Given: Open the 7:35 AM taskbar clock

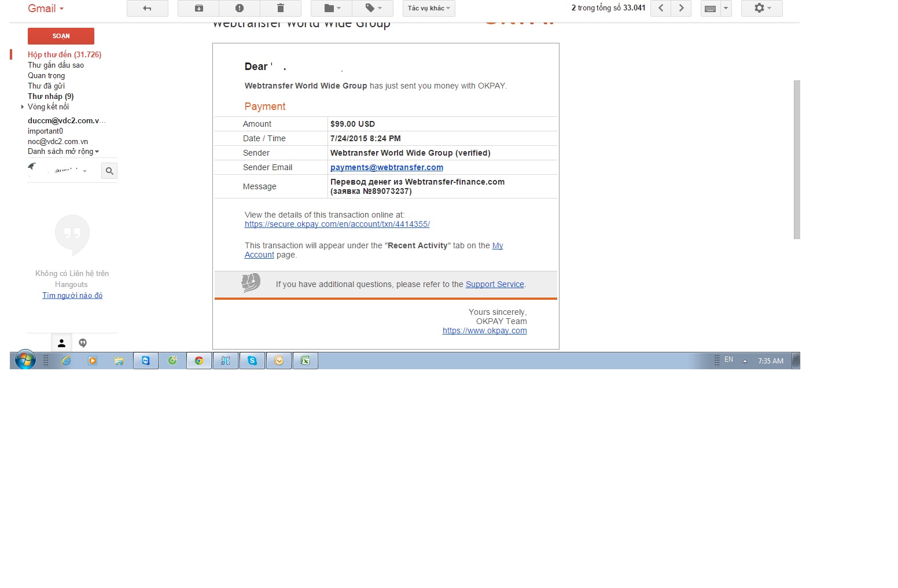Looking at the screenshot, I should pyautogui.click(x=771, y=361).
